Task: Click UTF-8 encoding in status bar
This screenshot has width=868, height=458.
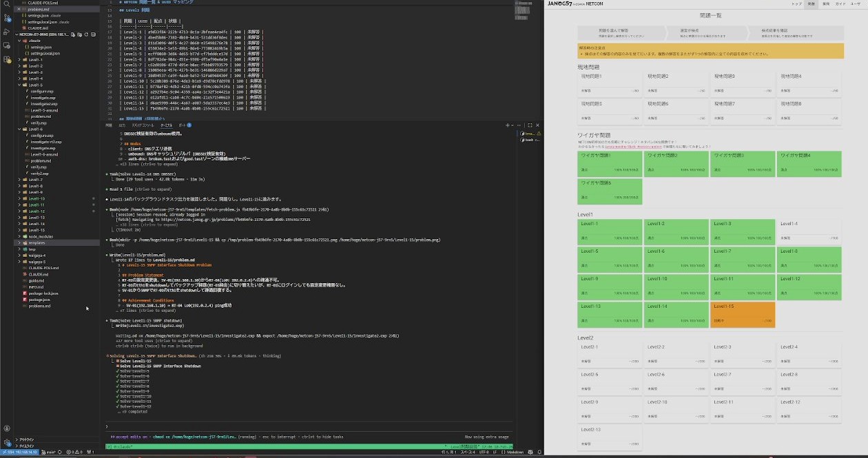Action: point(484,452)
